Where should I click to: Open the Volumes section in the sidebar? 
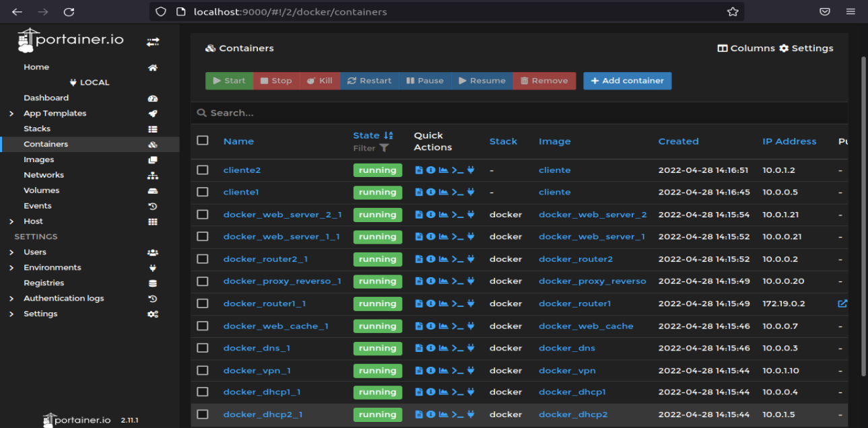pos(42,190)
